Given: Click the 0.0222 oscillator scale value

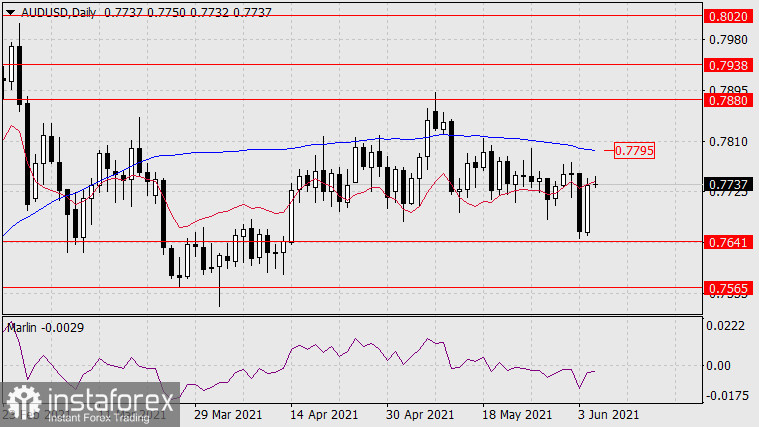Looking at the screenshot, I should click(x=726, y=326).
